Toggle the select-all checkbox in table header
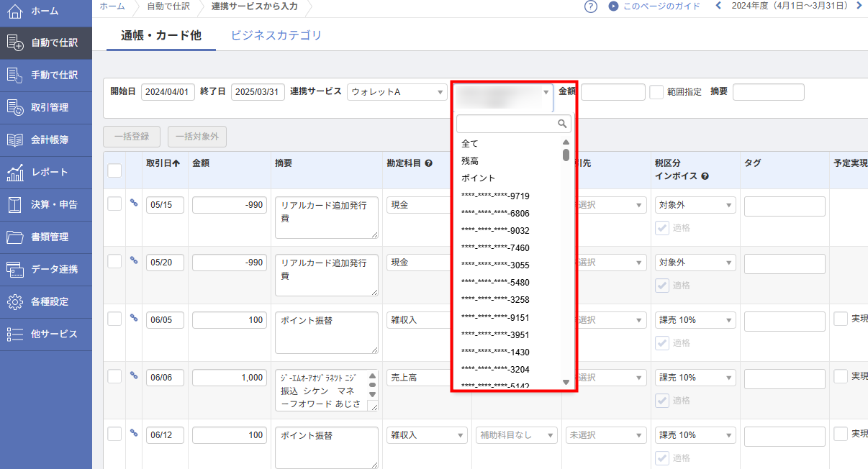Screen dimensions: 868x469 pos(114,170)
